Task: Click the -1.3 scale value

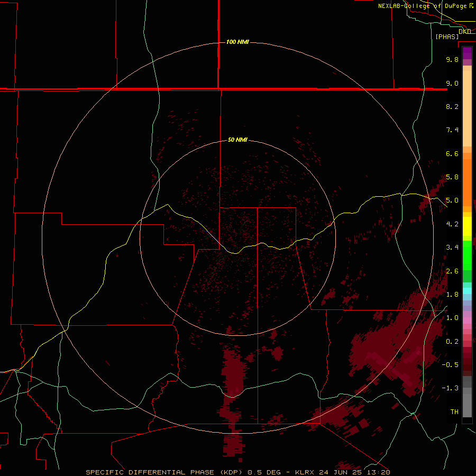Action: tap(450, 388)
